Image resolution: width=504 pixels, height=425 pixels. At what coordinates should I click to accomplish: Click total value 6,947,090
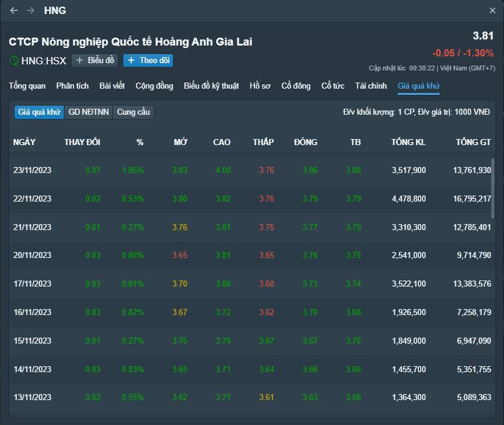(x=474, y=341)
